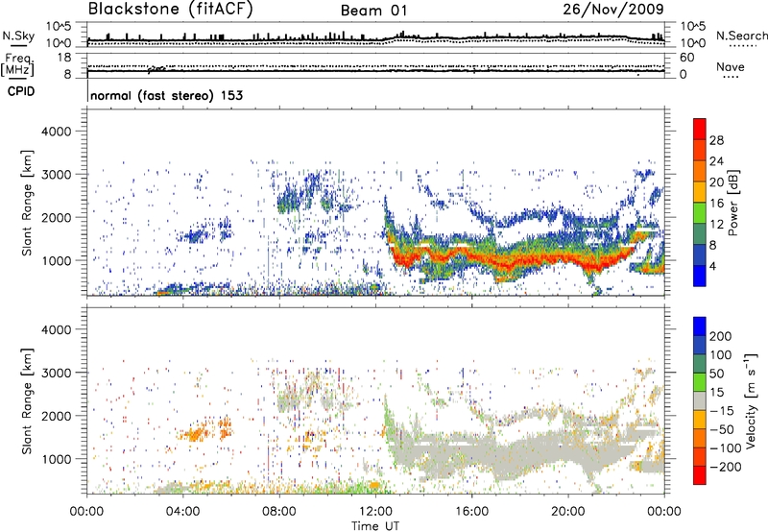
Task: Click the 'CPID' label
Action: click(21, 91)
